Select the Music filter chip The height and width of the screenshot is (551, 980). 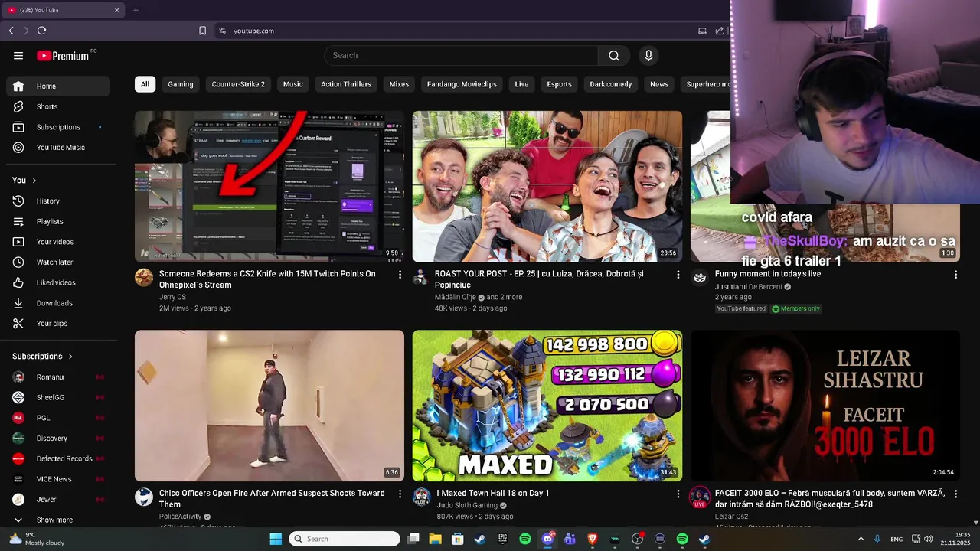point(293,84)
